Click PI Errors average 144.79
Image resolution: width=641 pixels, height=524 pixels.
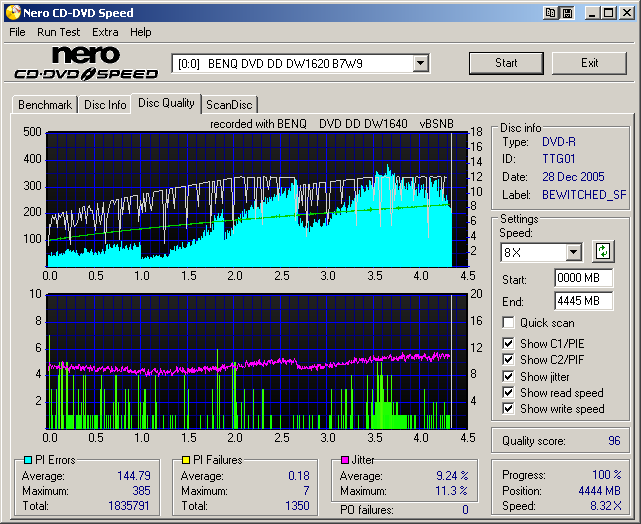tap(134, 476)
